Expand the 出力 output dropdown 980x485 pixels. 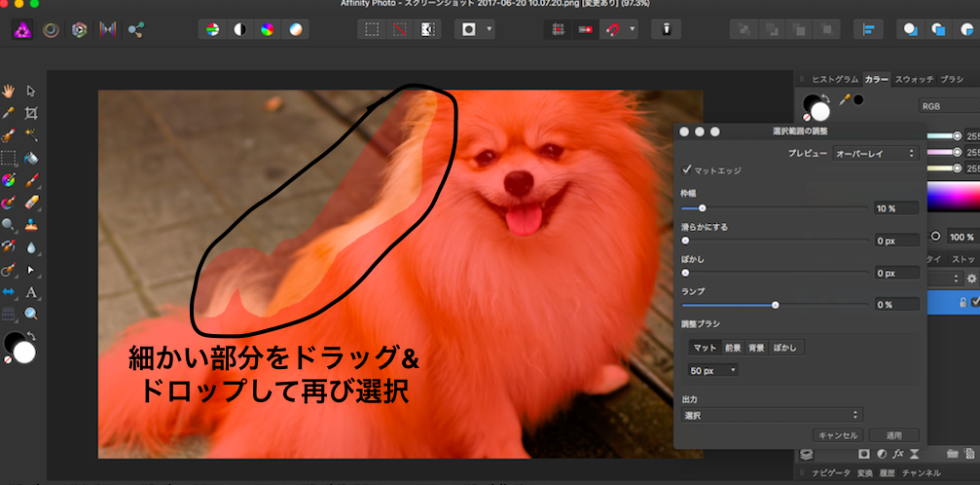pyautogui.click(x=774, y=415)
